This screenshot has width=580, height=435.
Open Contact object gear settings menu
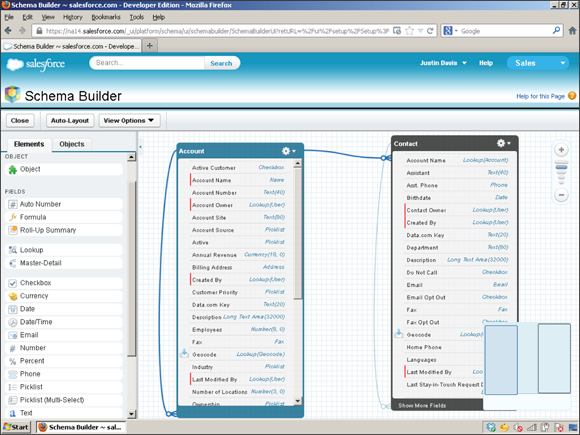click(503, 143)
